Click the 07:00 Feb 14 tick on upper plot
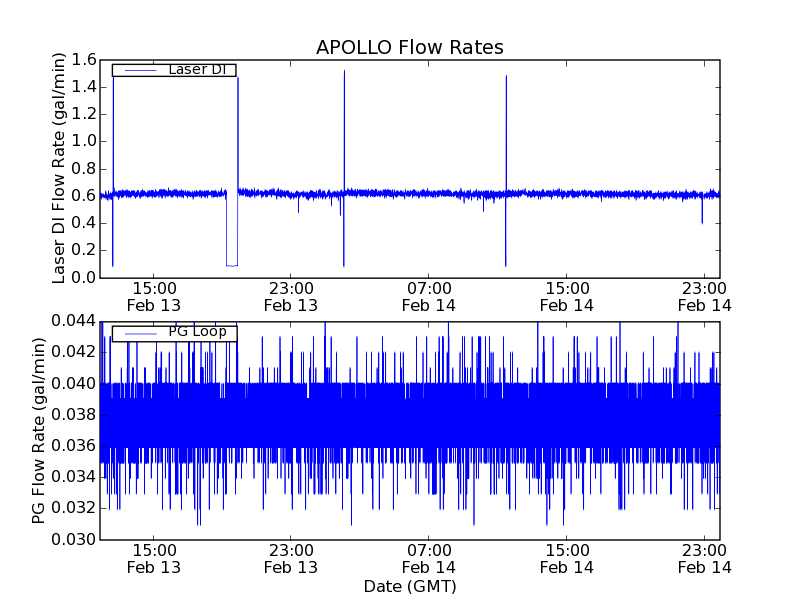This screenshot has height=600, width=800. (x=428, y=296)
